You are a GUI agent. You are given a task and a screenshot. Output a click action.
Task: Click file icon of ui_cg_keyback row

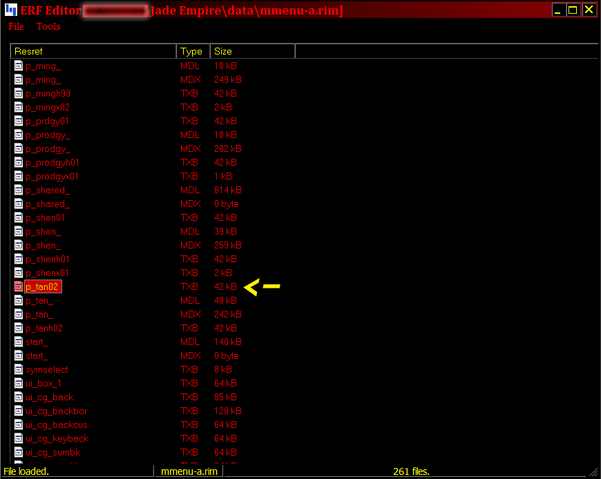[18, 438]
